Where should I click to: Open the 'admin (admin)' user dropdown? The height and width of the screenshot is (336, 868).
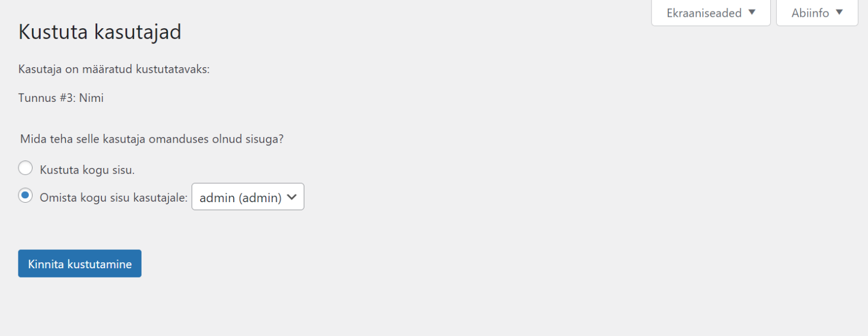[248, 197]
